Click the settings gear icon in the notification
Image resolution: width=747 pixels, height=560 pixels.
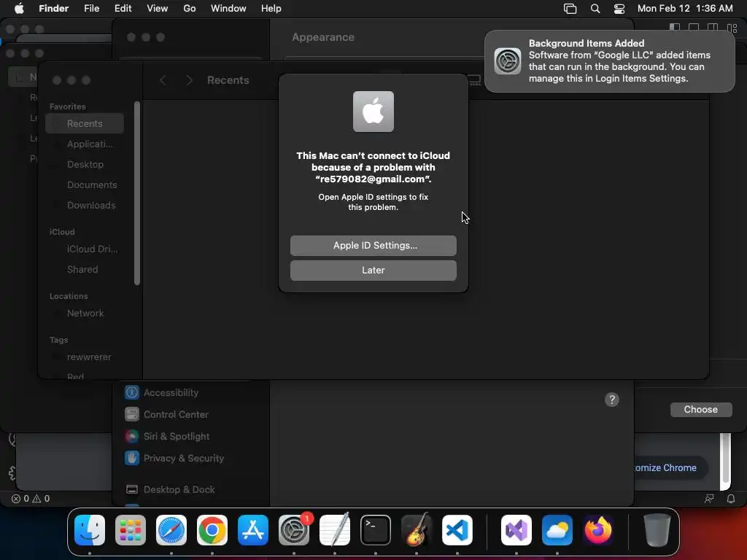(508, 61)
